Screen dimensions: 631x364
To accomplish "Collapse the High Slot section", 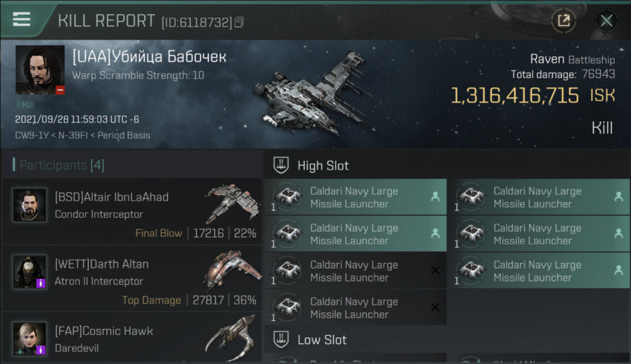I will [323, 165].
